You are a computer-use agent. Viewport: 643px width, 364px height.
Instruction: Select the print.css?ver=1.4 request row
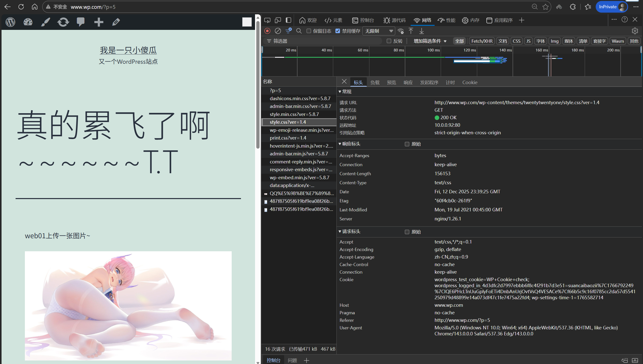point(288,138)
